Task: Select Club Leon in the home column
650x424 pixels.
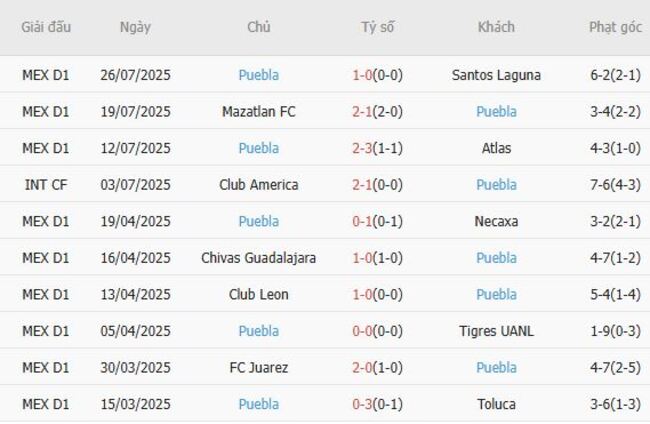Action: point(259,295)
